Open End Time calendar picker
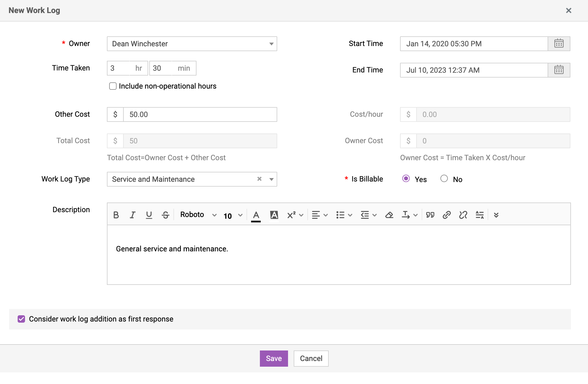The height and width of the screenshot is (384, 588). click(559, 70)
